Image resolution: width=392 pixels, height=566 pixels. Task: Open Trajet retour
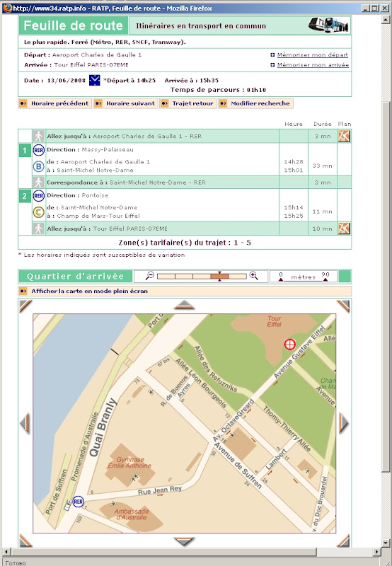tap(188, 103)
